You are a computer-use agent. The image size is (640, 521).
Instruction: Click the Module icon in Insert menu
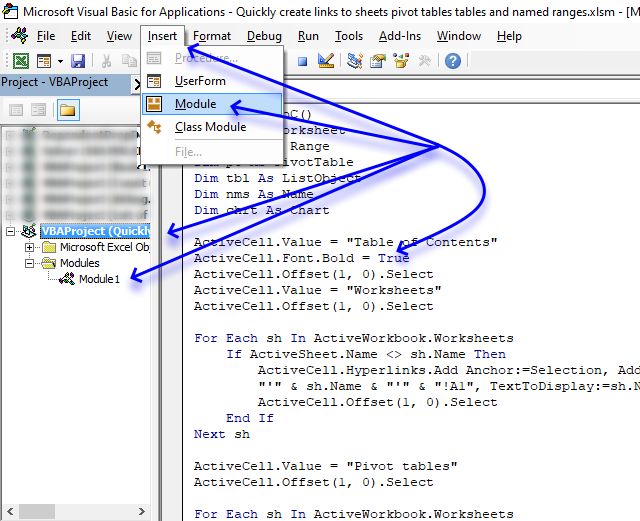(x=154, y=104)
